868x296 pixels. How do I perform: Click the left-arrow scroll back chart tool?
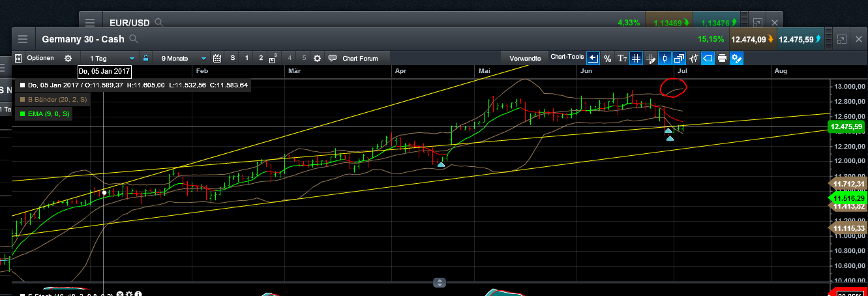click(x=593, y=58)
